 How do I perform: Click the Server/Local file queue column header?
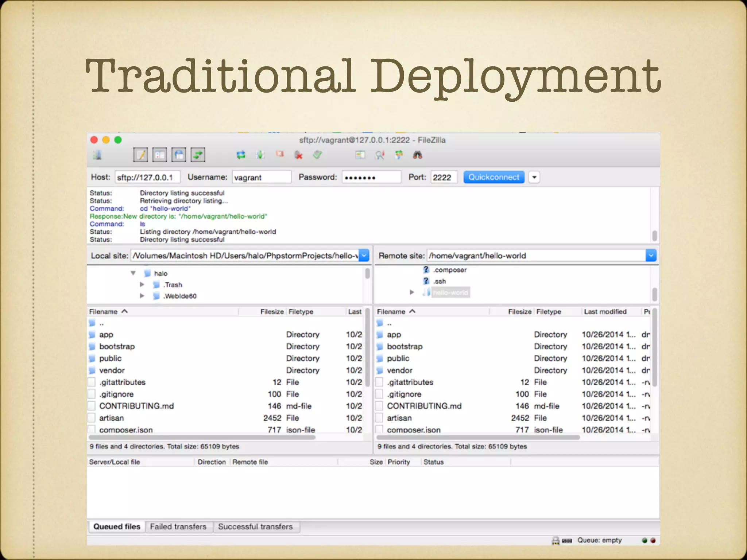tap(141, 462)
